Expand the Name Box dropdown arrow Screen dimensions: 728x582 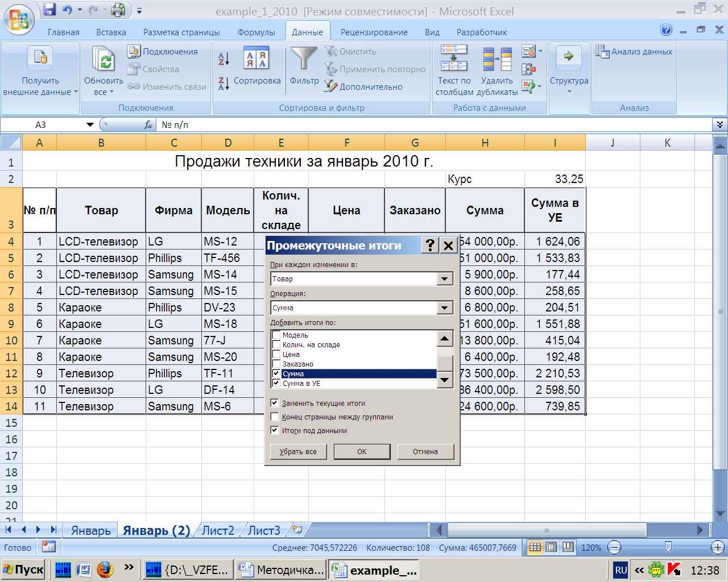pyautogui.click(x=90, y=124)
